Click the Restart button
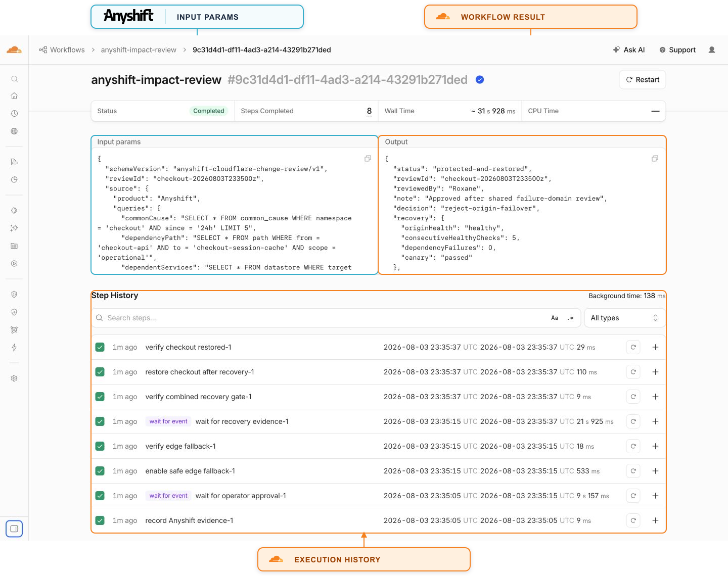Image resolution: width=728 pixels, height=576 pixels. (643, 79)
